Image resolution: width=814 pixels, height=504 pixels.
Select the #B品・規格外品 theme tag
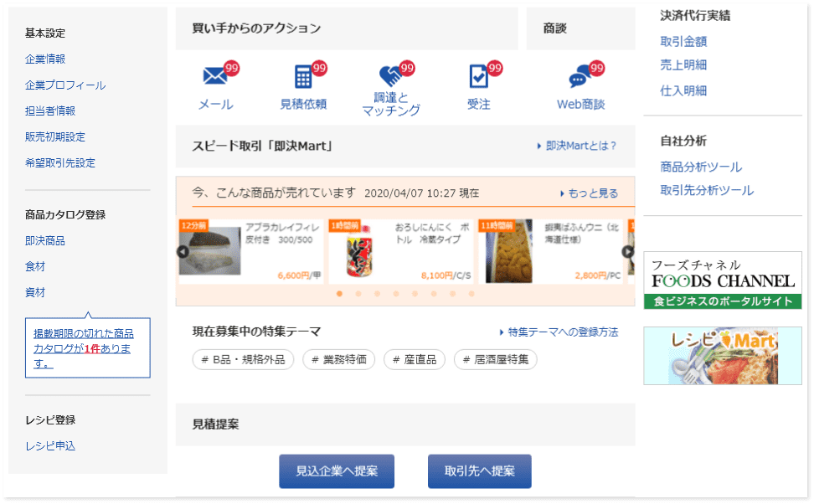point(243,360)
